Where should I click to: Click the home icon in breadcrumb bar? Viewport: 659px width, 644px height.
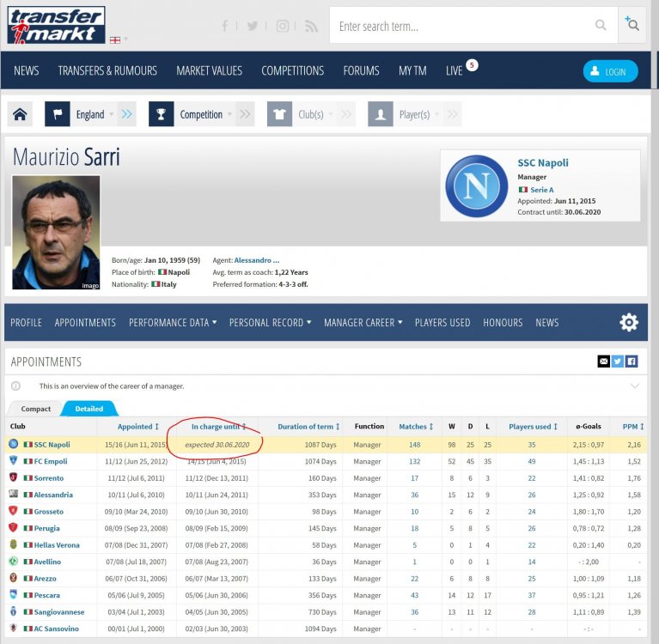click(20, 114)
